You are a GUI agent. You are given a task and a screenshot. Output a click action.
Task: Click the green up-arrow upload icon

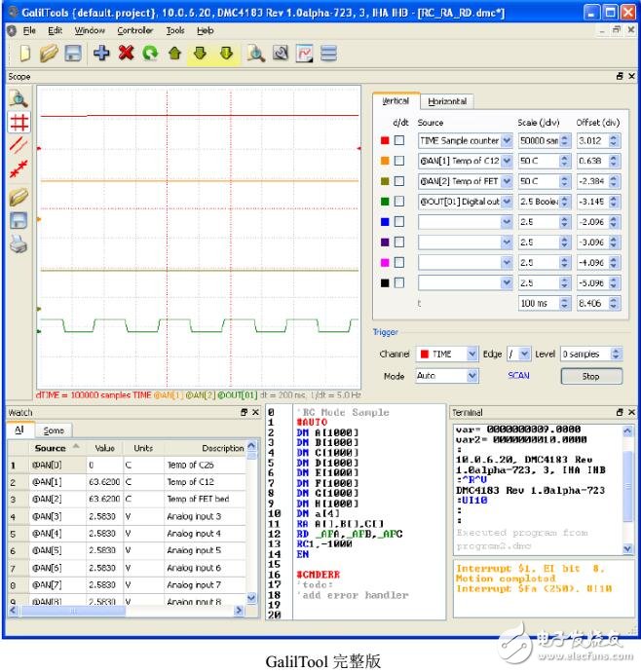coord(175,54)
